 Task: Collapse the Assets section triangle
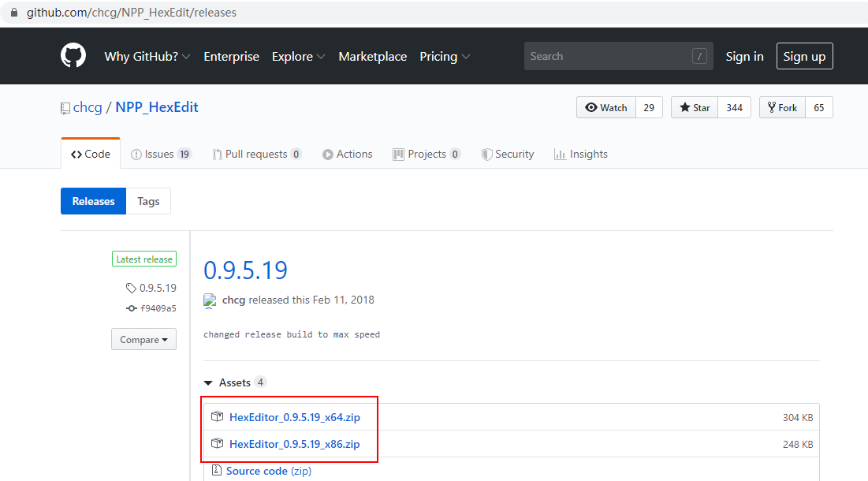[x=208, y=383]
